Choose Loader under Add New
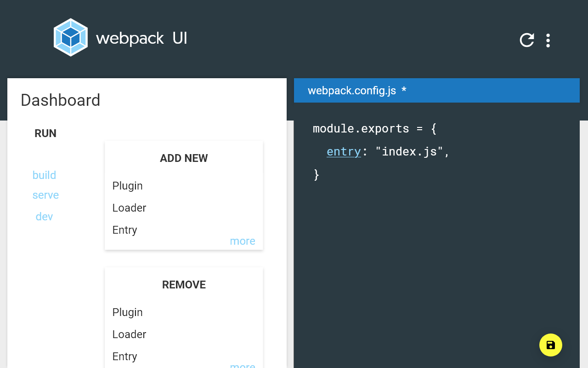588x368 pixels. tap(129, 208)
